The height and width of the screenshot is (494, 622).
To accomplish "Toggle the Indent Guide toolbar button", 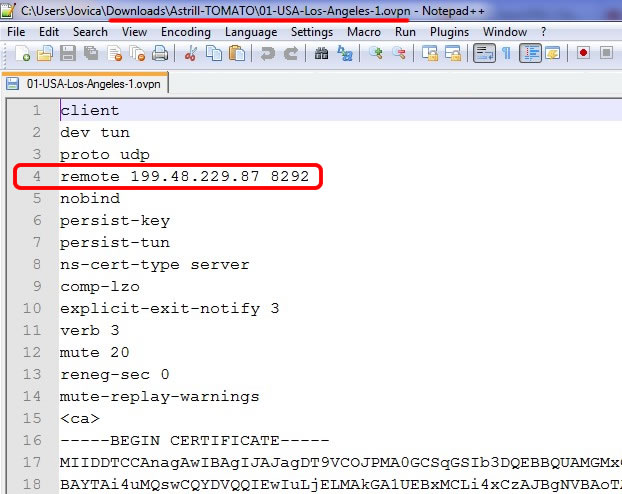I will (530, 53).
